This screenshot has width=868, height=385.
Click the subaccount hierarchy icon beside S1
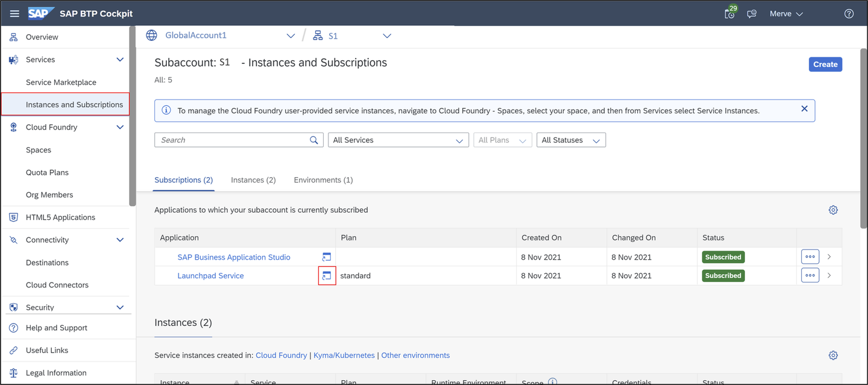coord(318,36)
